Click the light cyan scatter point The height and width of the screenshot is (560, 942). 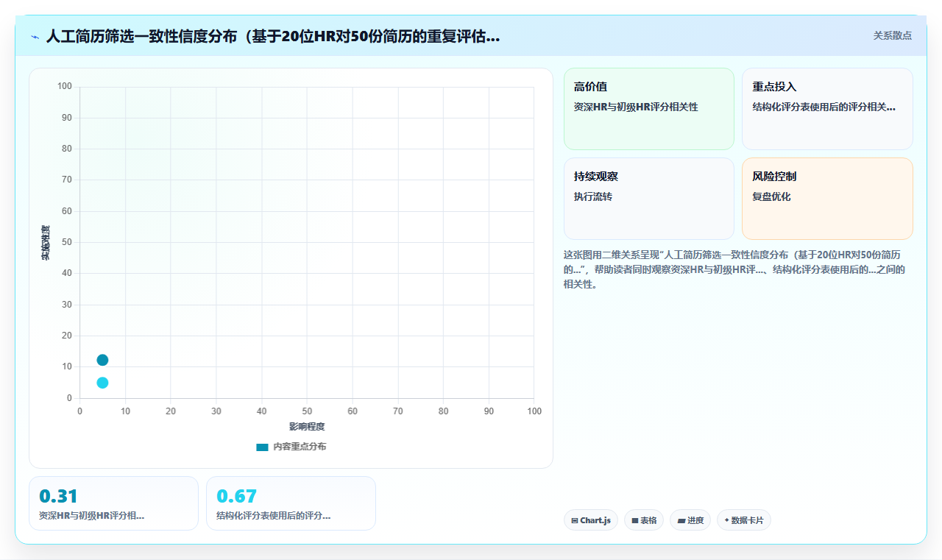point(102,383)
